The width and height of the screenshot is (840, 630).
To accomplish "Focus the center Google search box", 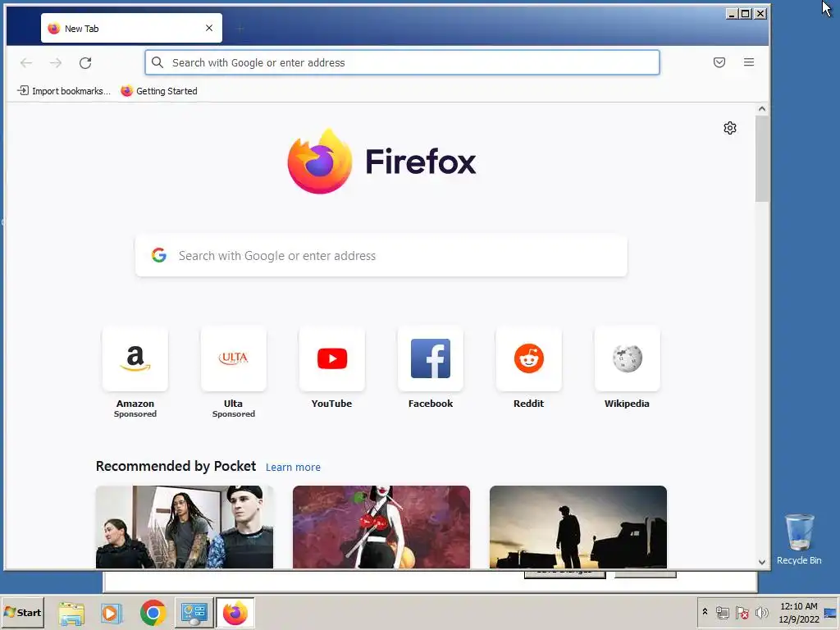I will tap(381, 256).
